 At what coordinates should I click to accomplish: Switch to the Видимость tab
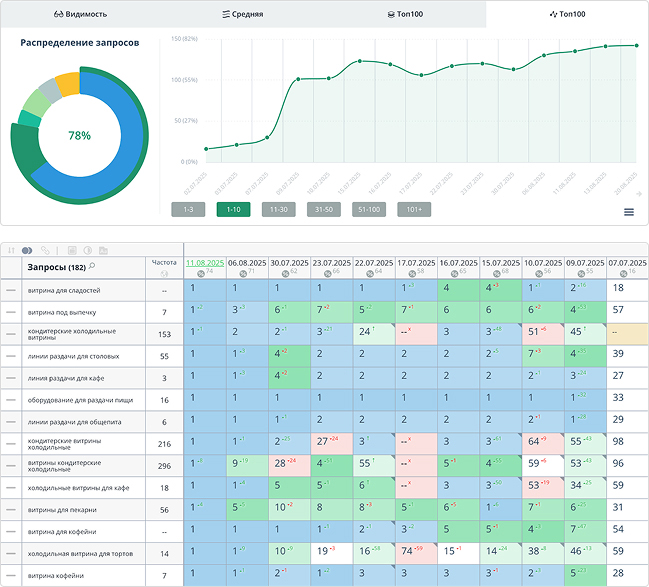(x=81, y=14)
